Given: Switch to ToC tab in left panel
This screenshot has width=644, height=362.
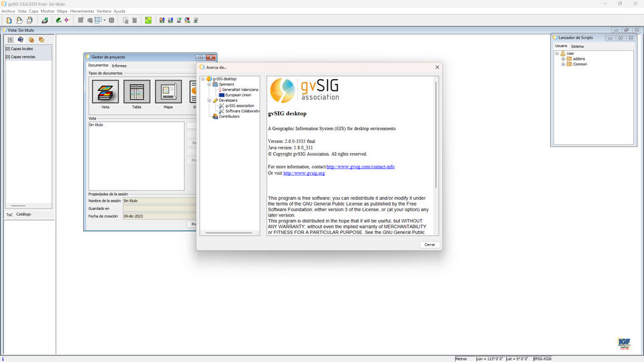Looking at the screenshot, I should pos(9,215).
